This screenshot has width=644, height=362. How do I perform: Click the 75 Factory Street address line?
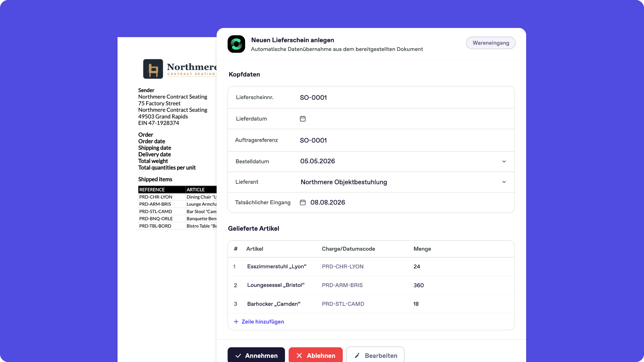(159, 103)
